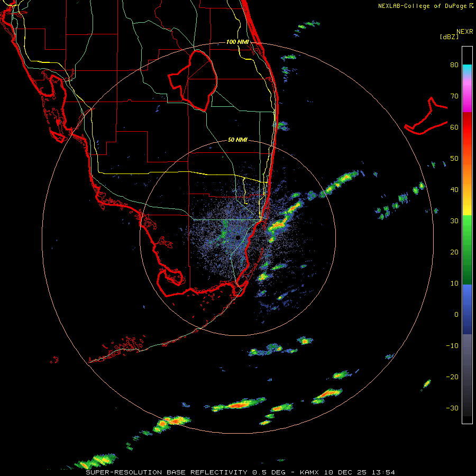Screen dimensions: 476x476
Task: Click the 50 NMI range ring label
Action: [237, 140]
